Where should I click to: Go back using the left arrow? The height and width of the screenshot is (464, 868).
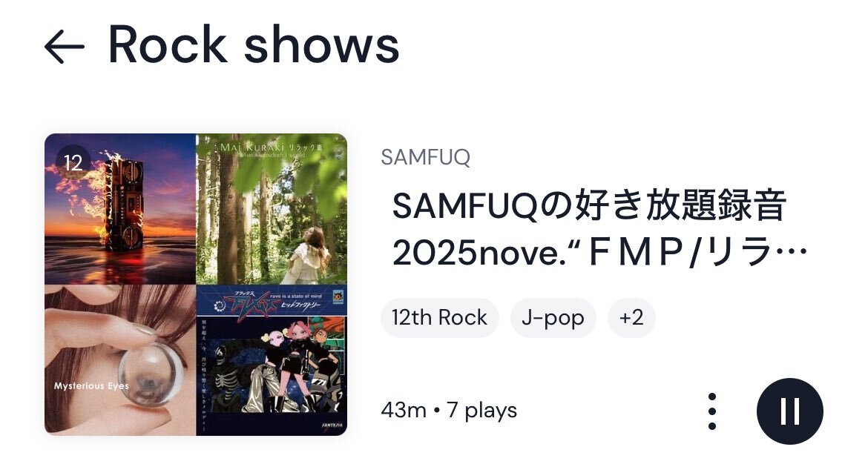pos(65,47)
